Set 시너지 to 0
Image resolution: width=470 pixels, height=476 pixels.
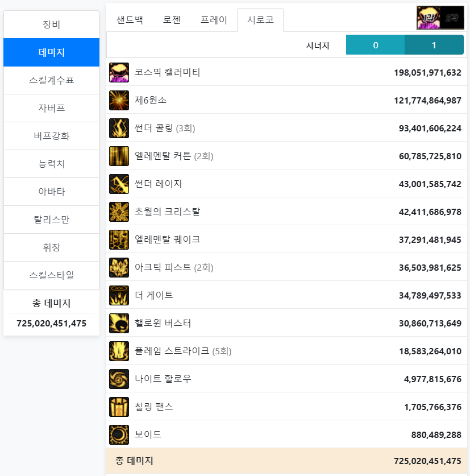coord(375,45)
